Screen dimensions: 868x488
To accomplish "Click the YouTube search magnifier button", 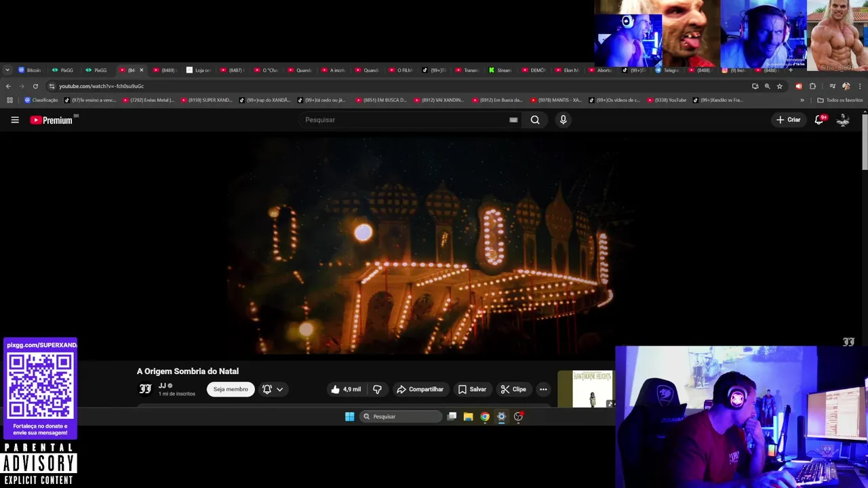I will tap(535, 120).
